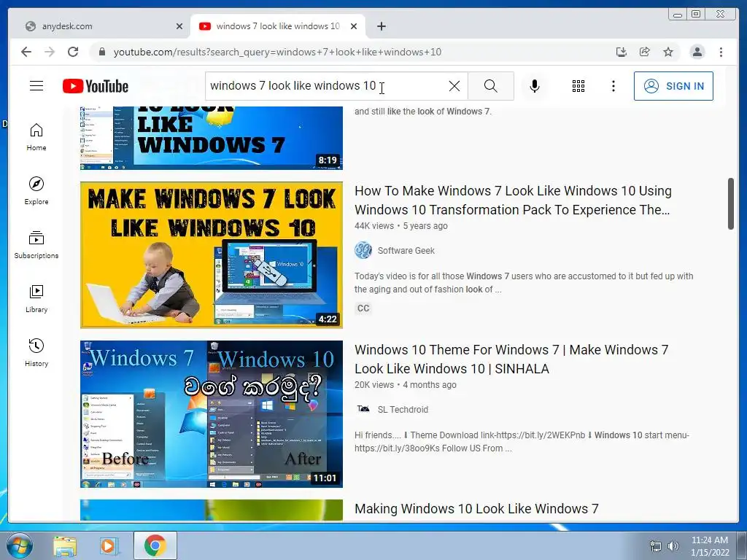Click the Chrome taskbar button

click(x=155, y=545)
